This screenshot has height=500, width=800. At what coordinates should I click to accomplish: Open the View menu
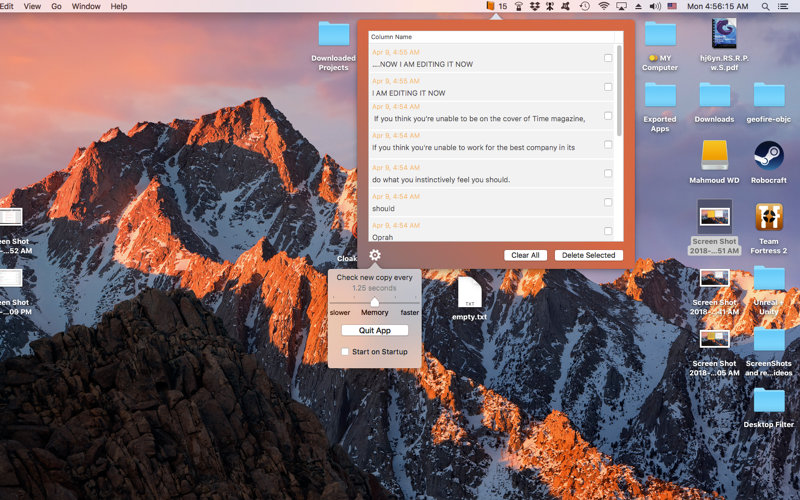32,6
